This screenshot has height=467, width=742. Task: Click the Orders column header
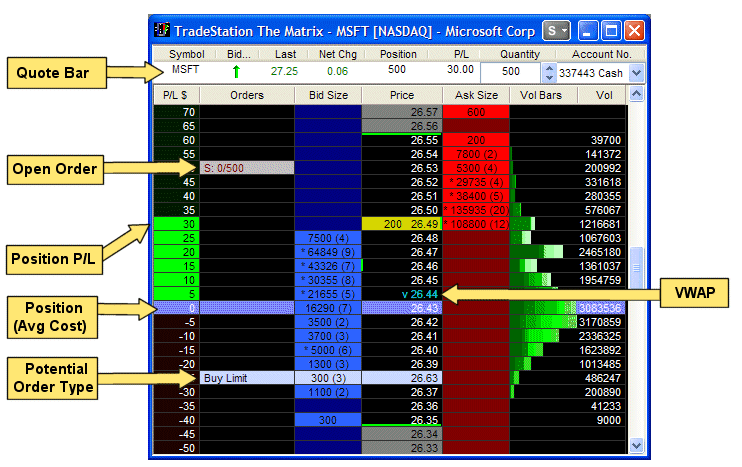point(247,95)
